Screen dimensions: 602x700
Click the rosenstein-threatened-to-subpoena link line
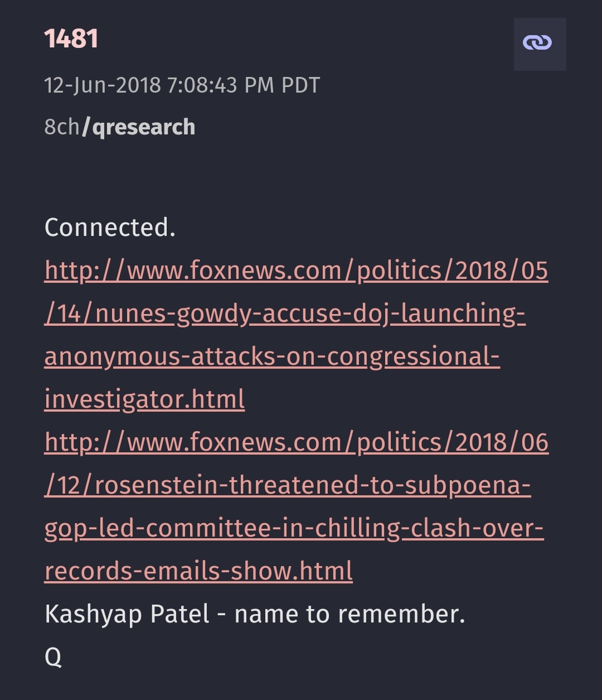tap(287, 485)
